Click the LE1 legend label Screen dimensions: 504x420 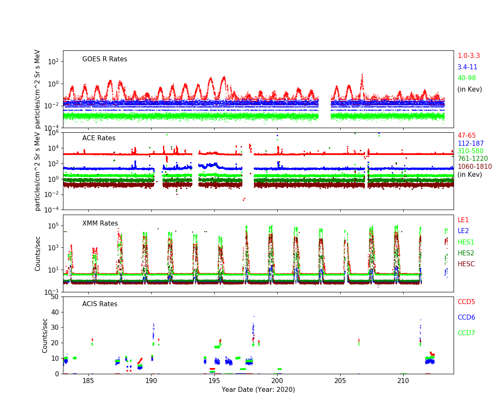point(463,220)
